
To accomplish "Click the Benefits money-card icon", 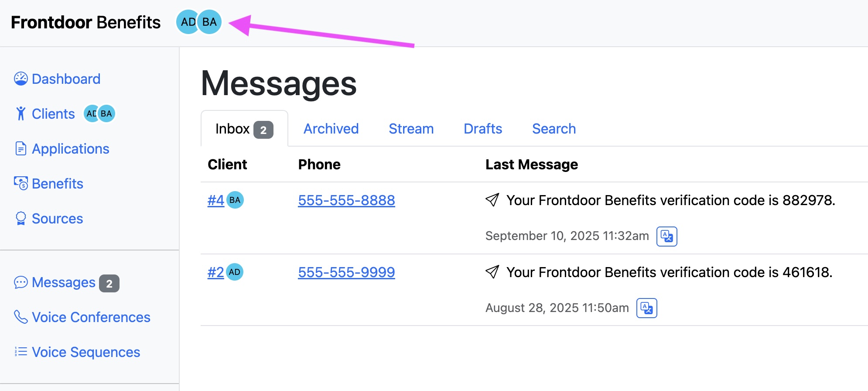I will (21, 183).
